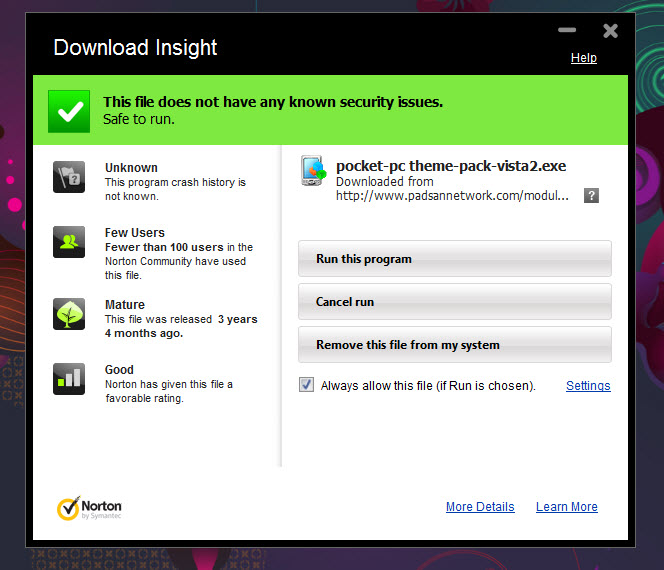The height and width of the screenshot is (570, 664).
Task: Click the Norton by Symantec logo
Action: coord(90,508)
